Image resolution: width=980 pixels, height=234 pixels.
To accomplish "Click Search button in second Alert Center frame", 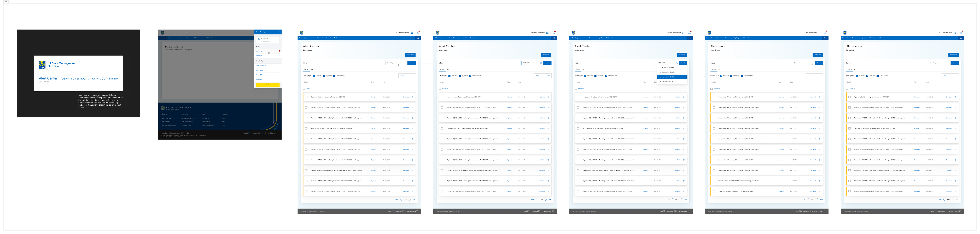I will pos(547,63).
